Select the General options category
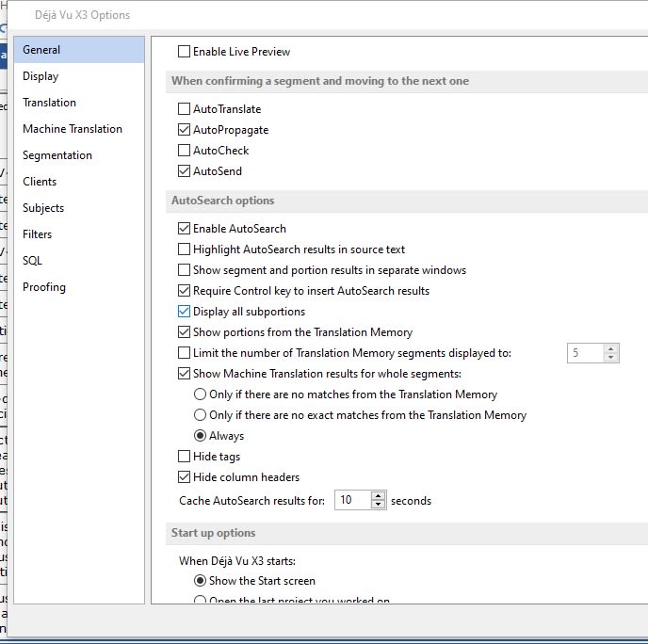The image size is (648, 644). coord(79,50)
